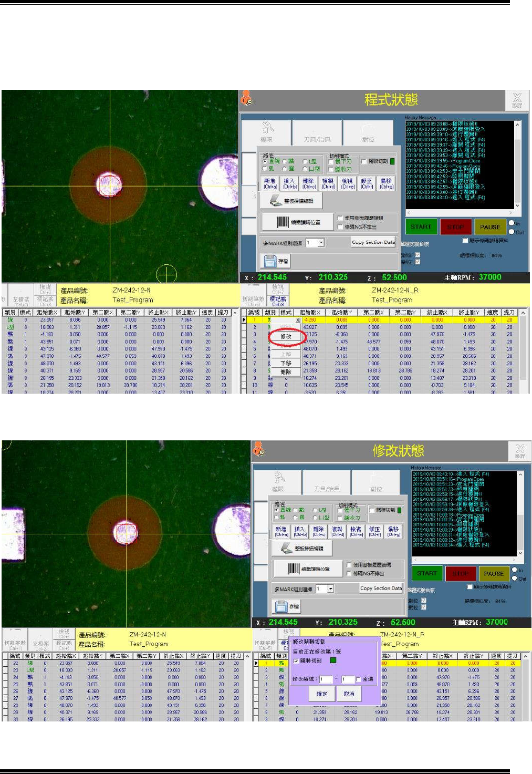
Task: Click the EXIT X button in 修改狀態 window
Action: 520,451
